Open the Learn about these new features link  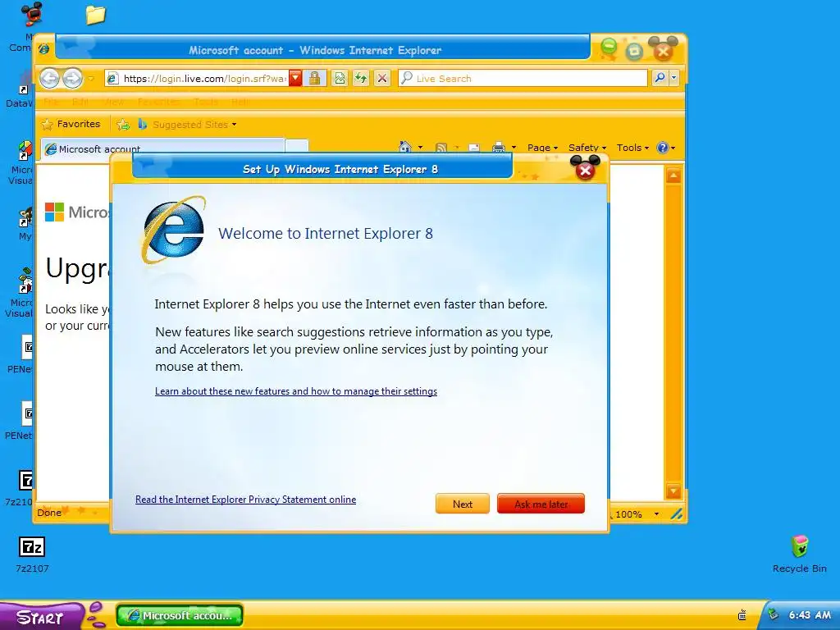click(x=296, y=391)
